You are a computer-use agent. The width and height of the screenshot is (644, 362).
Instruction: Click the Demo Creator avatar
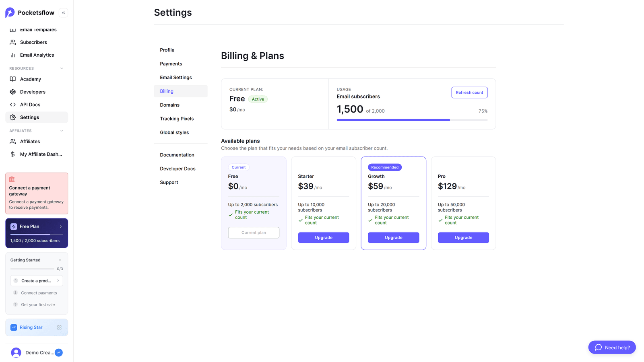pos(16,353)
